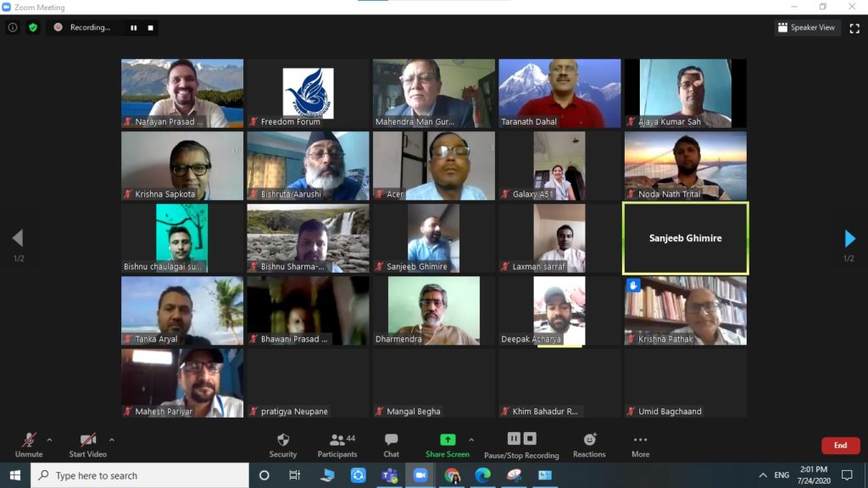868x488 pixels.
Task: Open the Reactions menu
Action: point(589,445)
